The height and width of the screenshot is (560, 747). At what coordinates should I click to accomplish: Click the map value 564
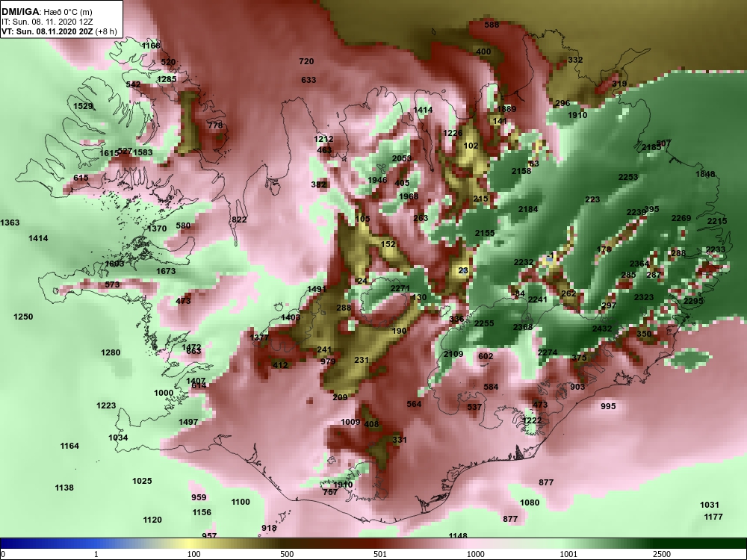414,404
